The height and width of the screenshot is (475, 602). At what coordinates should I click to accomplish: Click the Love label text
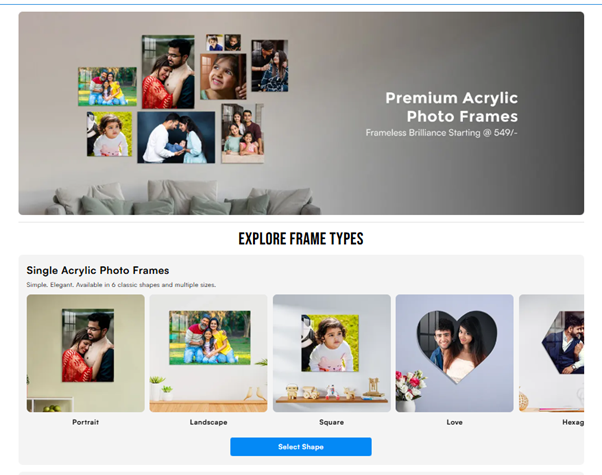454,422
